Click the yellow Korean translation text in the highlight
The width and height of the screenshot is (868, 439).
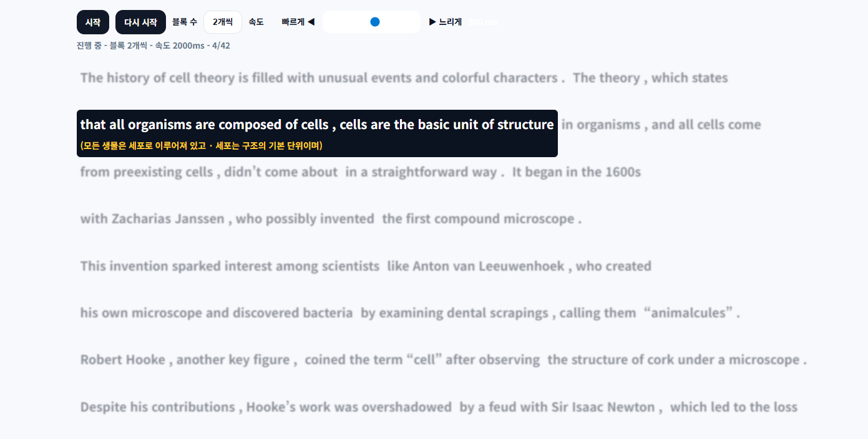[201, 146]
